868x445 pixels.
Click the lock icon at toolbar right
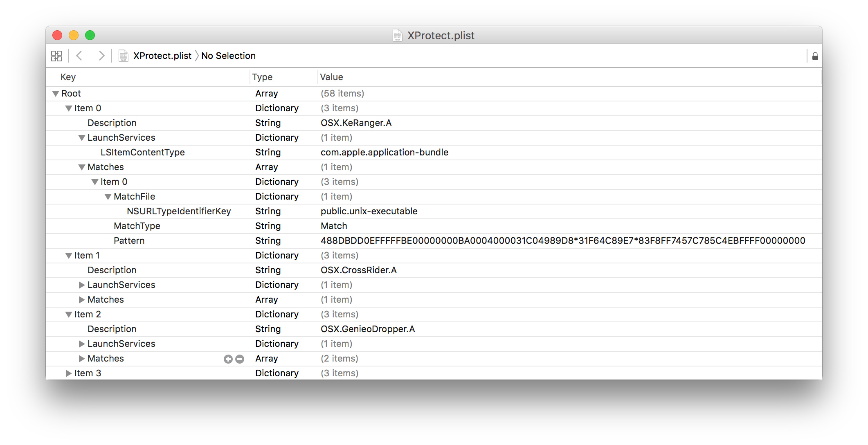coord(815,56)
